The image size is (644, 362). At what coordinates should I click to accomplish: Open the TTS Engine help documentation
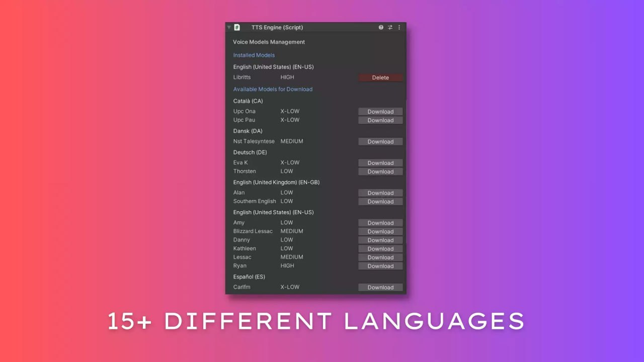click(x=381, y=27)
